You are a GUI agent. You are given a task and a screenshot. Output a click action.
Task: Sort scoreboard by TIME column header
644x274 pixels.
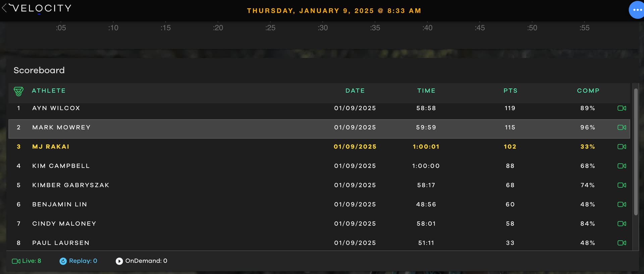[x=426, y=91]
